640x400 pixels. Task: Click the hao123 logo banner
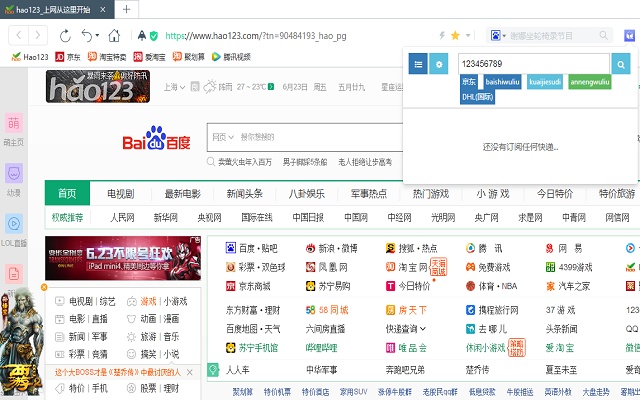click(98, 86)
